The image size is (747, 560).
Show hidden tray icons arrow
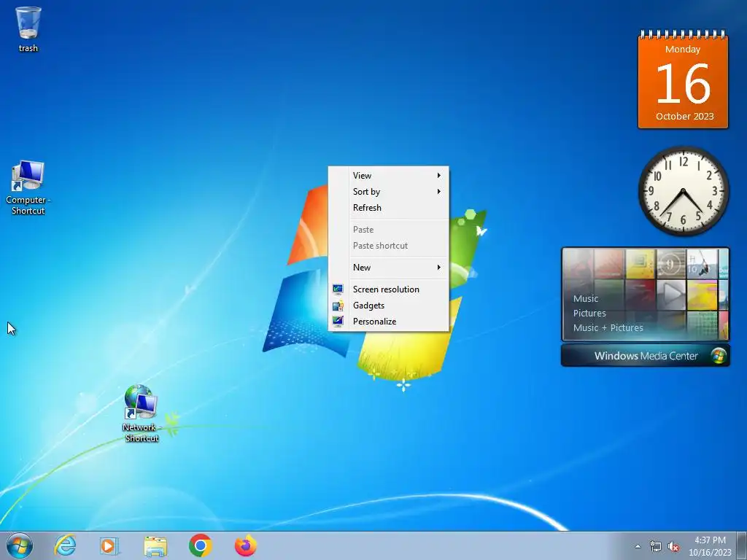[x=638, y=547]
